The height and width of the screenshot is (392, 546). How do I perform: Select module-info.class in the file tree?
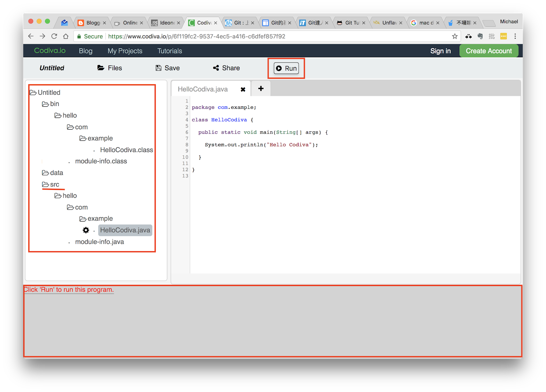coord(101,161)
